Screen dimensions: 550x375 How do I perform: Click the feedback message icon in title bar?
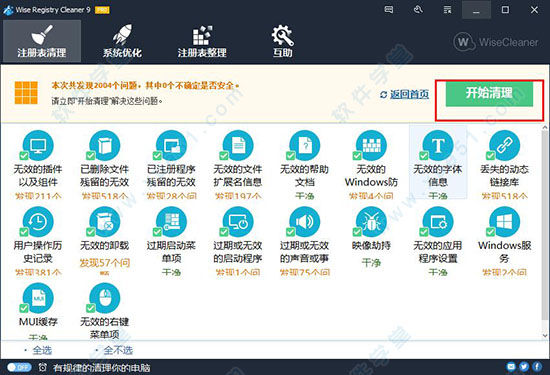pos(389,9)
